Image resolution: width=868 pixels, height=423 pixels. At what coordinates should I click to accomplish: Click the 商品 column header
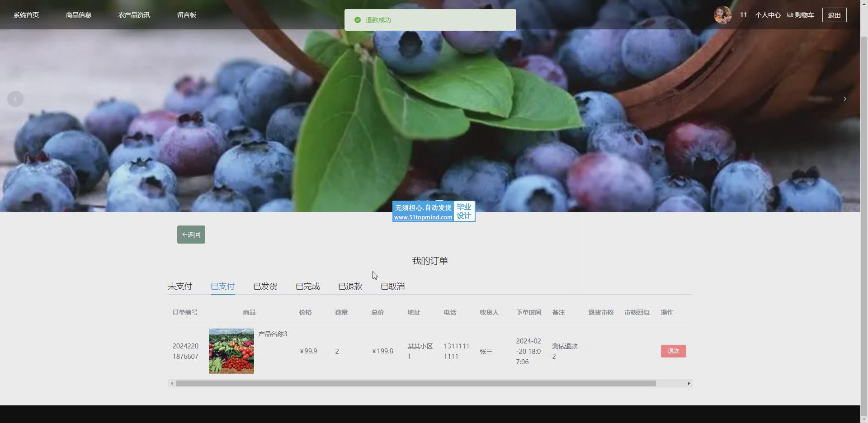point(249,312)
